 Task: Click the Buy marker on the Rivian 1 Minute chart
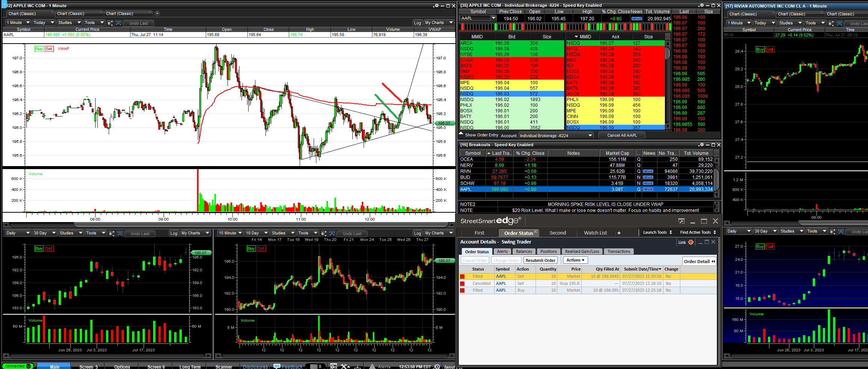coord(760,49)
